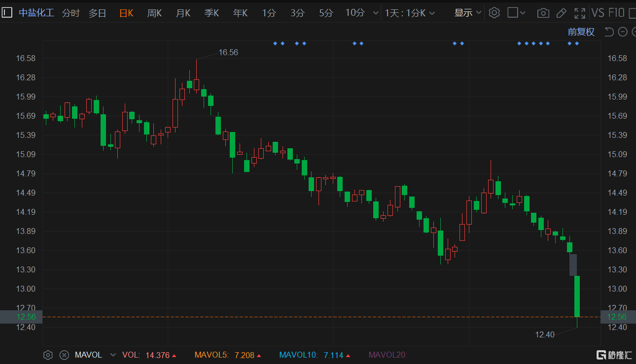The width and height of the screenshot is (636, 364).
Task: Switch to 年K chart
Action: pos(240,13)
